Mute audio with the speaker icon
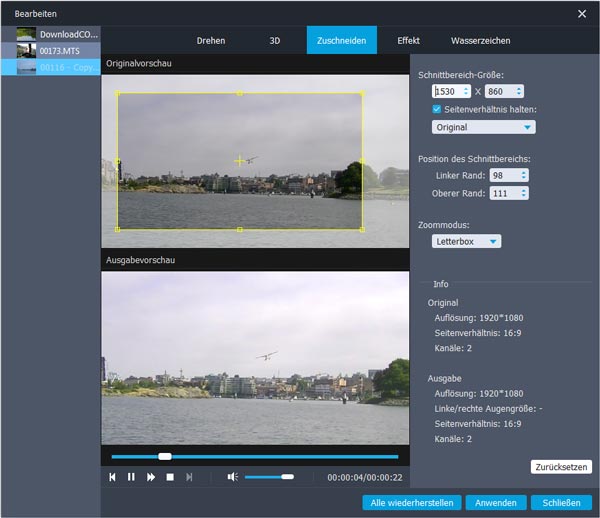This screenshot has width=600, height=518. pos(232,477)
